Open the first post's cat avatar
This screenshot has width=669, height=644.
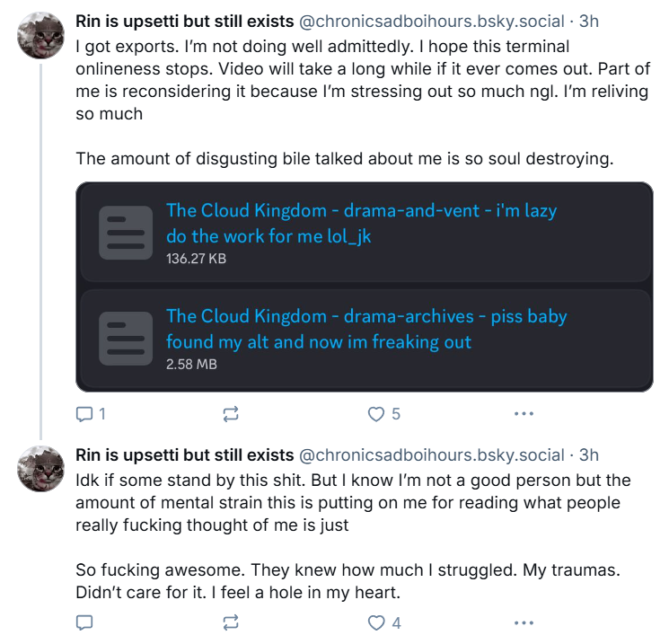click(40, 35)
